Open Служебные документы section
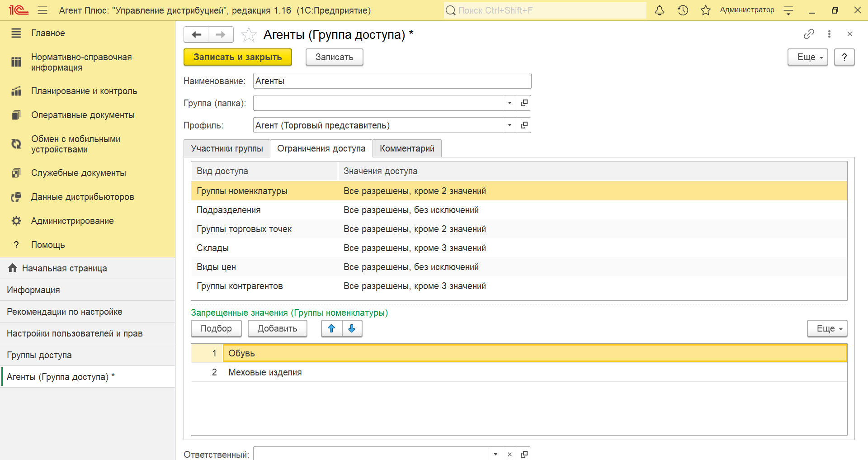Viewport: 868px width, 460px height. pyautogui.click(x=87, y=173)
